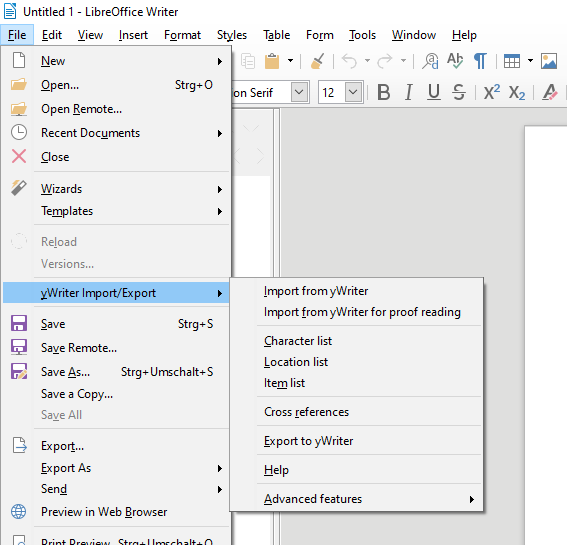
Task: Open the Format menu
Action: [182, 35]
